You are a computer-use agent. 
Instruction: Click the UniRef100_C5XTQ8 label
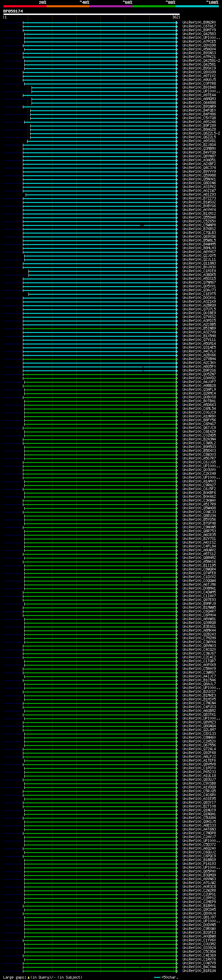pos(199,118)
